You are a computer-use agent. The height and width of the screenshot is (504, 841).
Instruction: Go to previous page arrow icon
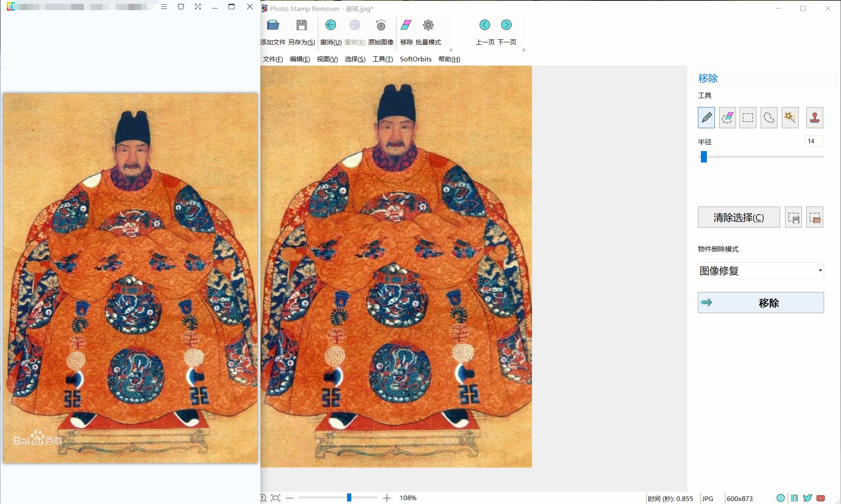point(485,25)
